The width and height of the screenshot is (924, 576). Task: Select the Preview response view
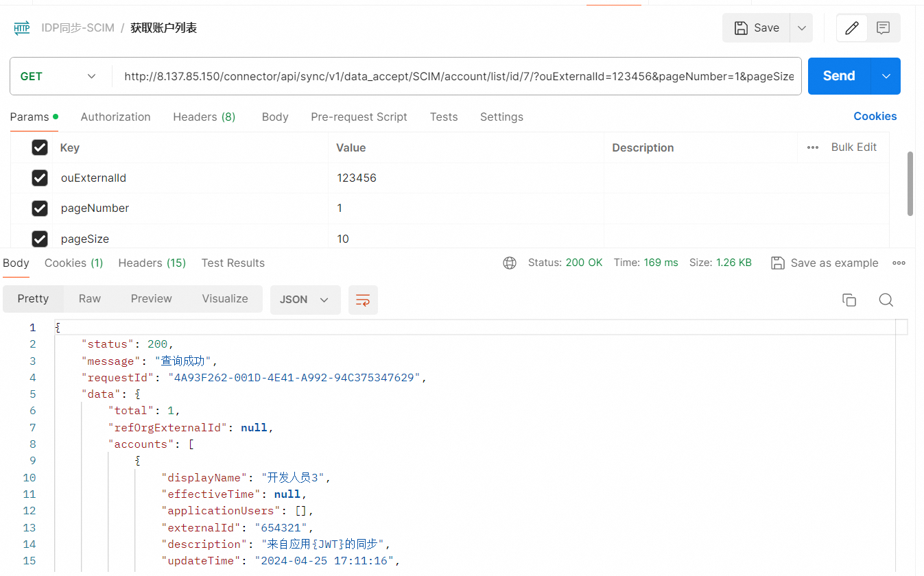point(152,299)
